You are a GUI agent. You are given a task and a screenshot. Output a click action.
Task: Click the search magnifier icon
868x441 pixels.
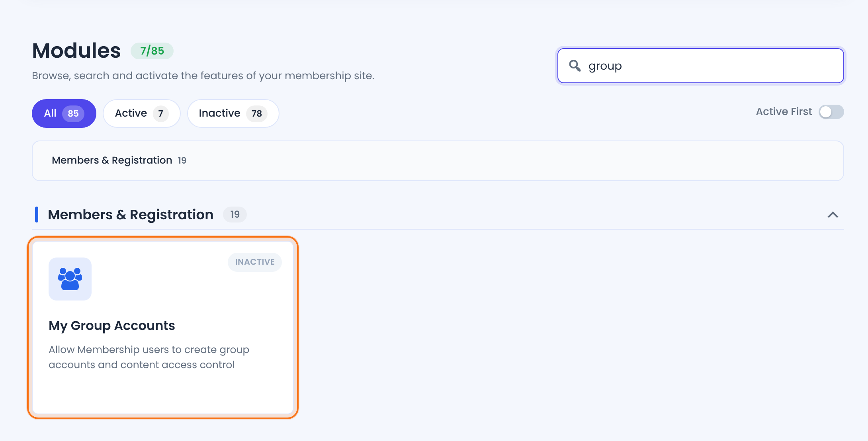click(x=575, y=66)
